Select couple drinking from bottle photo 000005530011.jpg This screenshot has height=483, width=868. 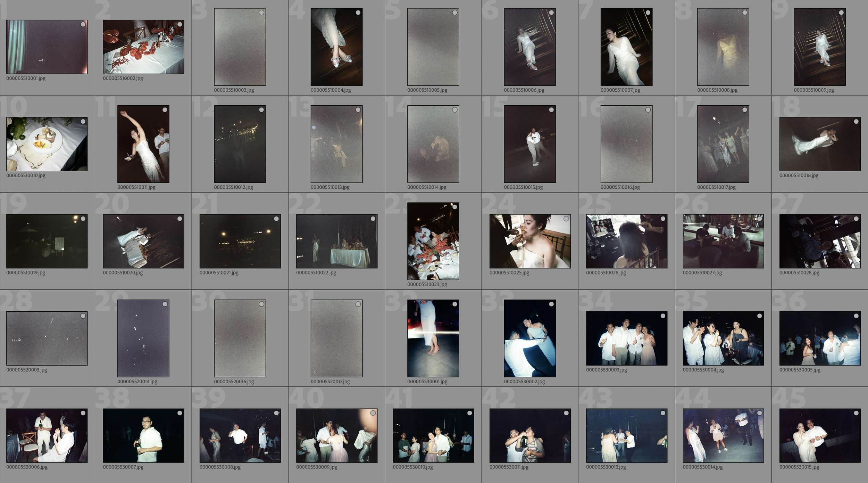tap(529, 435)
